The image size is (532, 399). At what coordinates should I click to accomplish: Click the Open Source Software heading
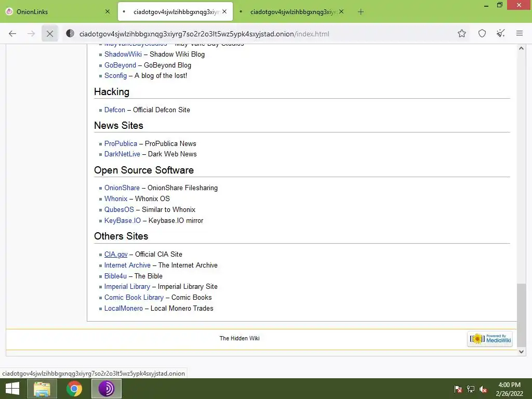[x=144, y=170]
